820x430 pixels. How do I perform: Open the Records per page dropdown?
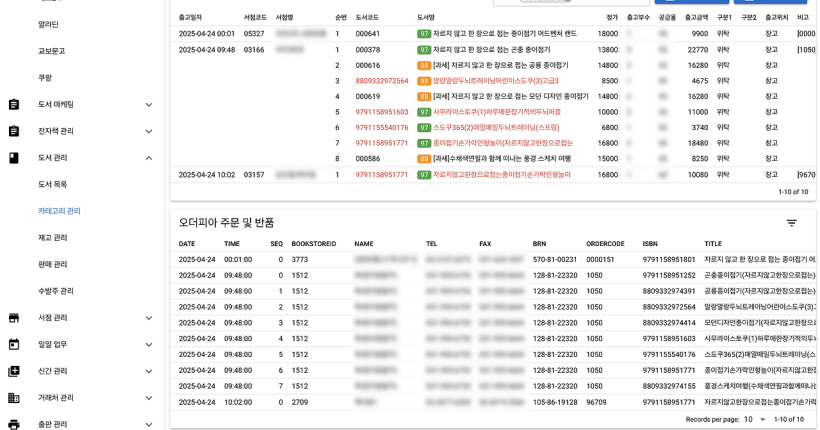tap(755, 419)
